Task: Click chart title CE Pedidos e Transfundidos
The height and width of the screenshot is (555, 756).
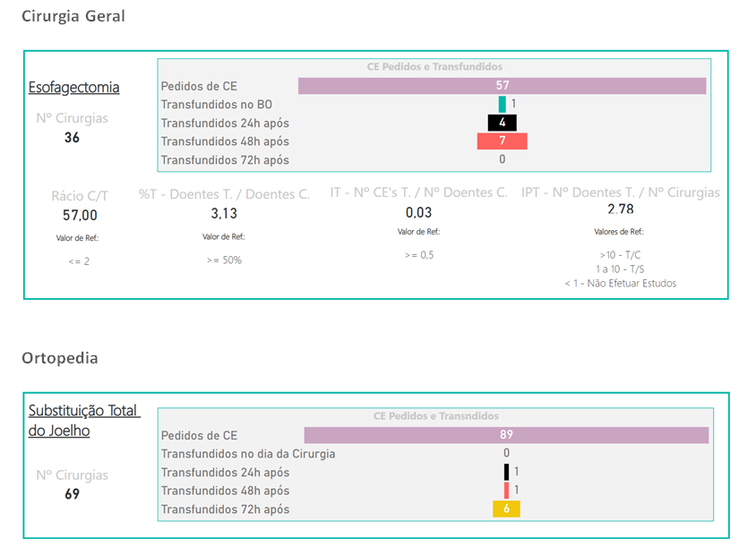Action: point(434,67)
